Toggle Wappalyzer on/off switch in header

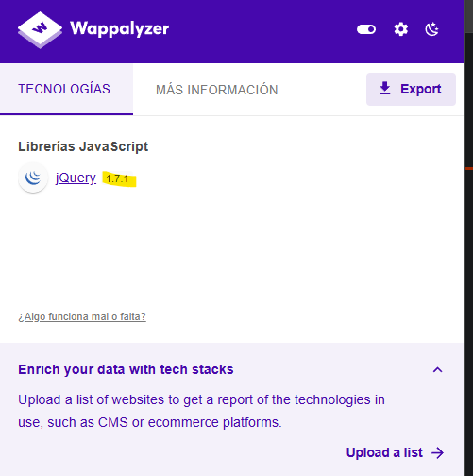[366, 29]
